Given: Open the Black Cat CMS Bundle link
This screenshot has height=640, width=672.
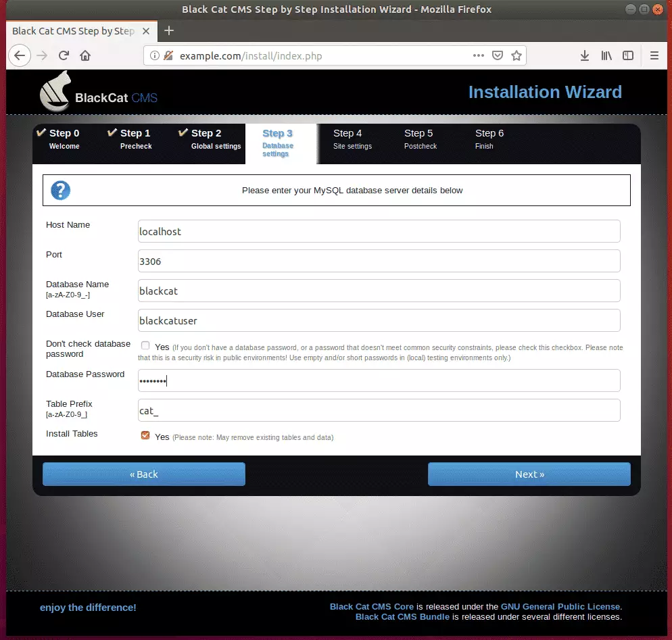Looking at the screenshot, I should (402, 617).
